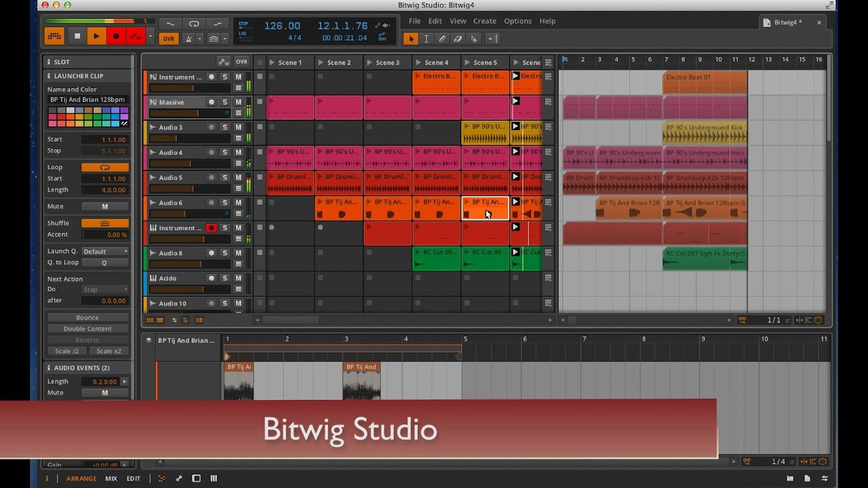Open the Next Action Do dropdown

tap(105, 289)
